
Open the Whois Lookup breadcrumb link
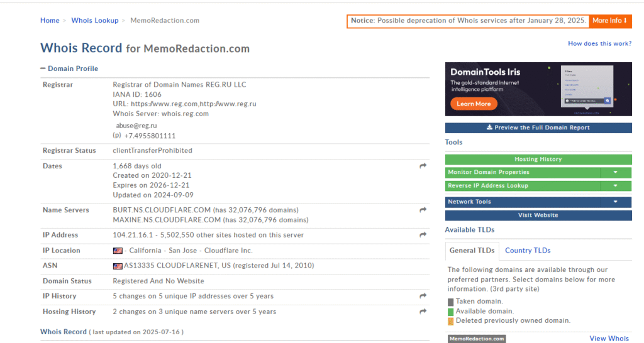[95, 21]
